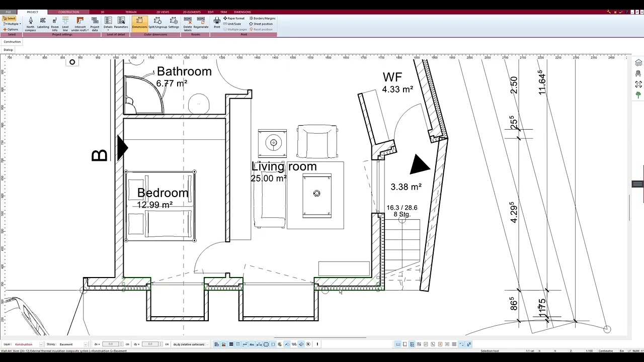Insert a North compass
Image resolution: width=644 pixels, height=362 pixels.
pyautogui.click(x=30, y=24)
